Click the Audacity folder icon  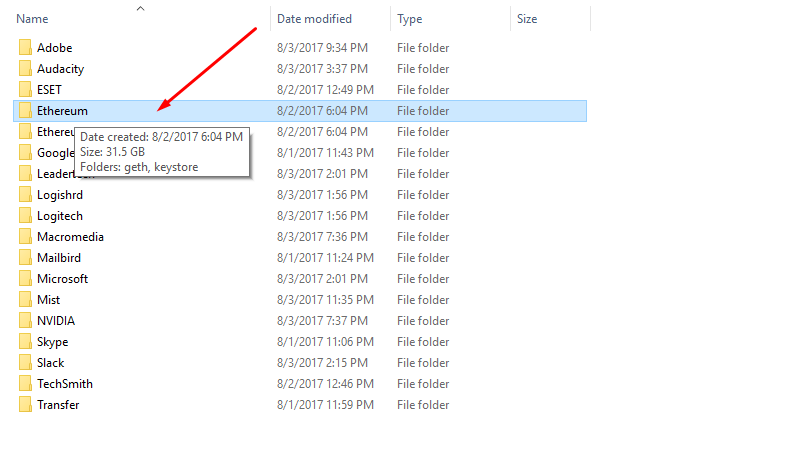(25, 69)
